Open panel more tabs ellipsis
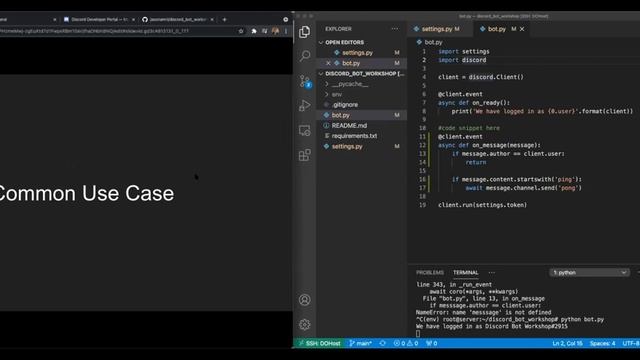 [x=492, y=273]
